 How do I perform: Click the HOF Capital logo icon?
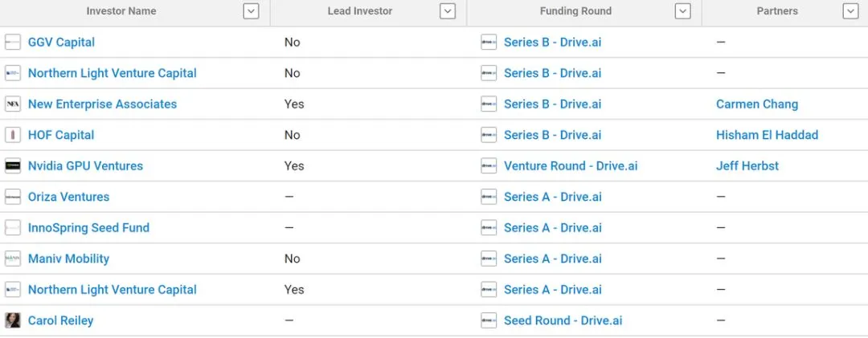[x=13, y=135]
